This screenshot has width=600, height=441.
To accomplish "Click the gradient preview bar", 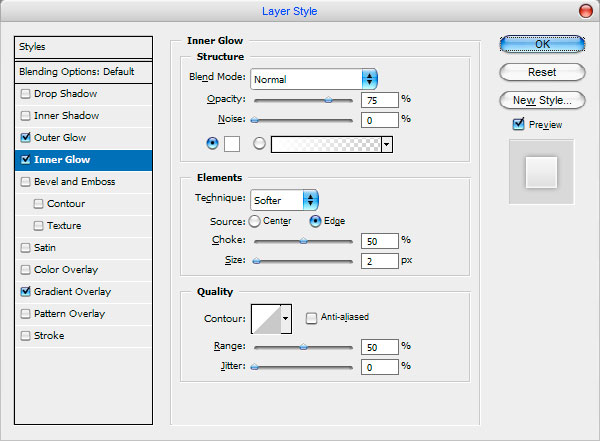I will pyautogui.click(x=325, y=143).
